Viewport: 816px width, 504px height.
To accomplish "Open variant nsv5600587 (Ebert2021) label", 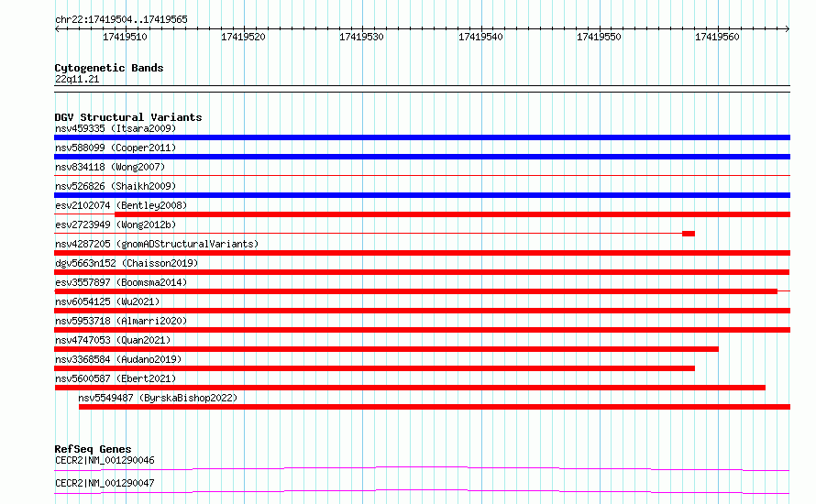I will tap(116, 378).
